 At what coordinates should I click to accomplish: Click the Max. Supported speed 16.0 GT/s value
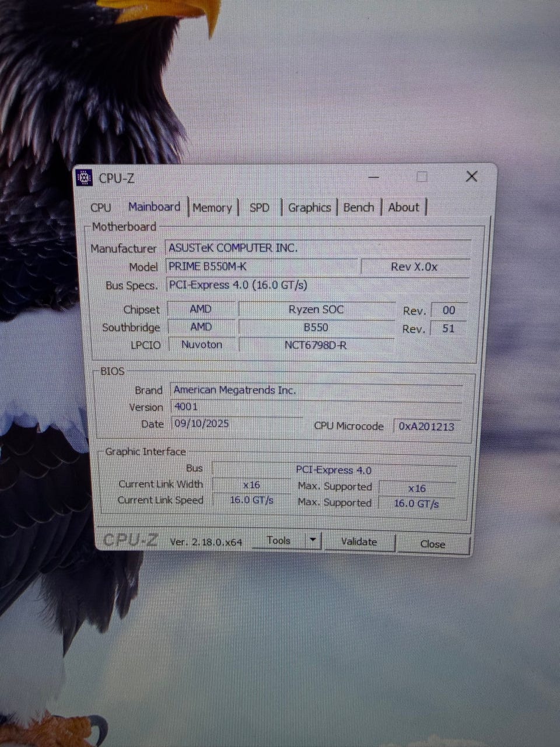(416, 503)
